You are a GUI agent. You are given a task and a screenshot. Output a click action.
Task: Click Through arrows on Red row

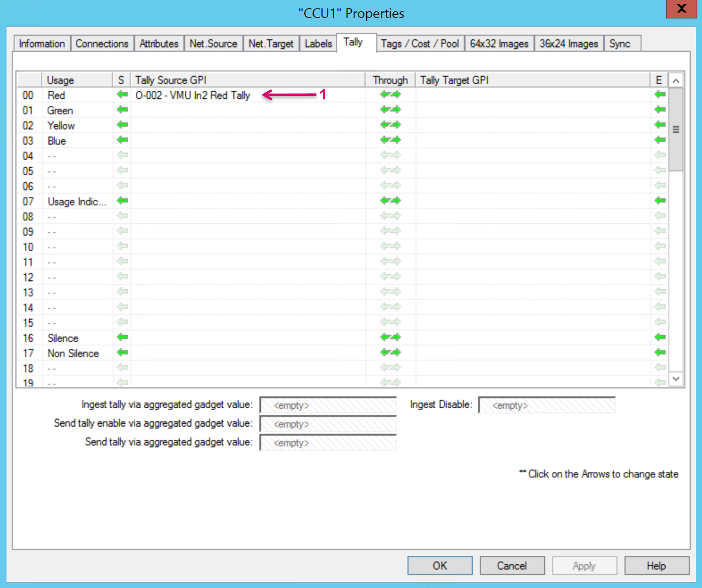tap(390, 94)
